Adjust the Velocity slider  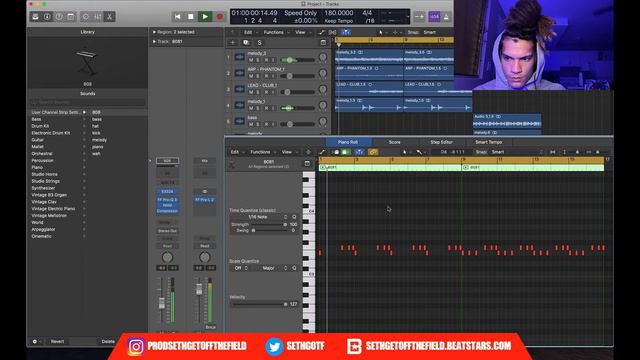259,304
